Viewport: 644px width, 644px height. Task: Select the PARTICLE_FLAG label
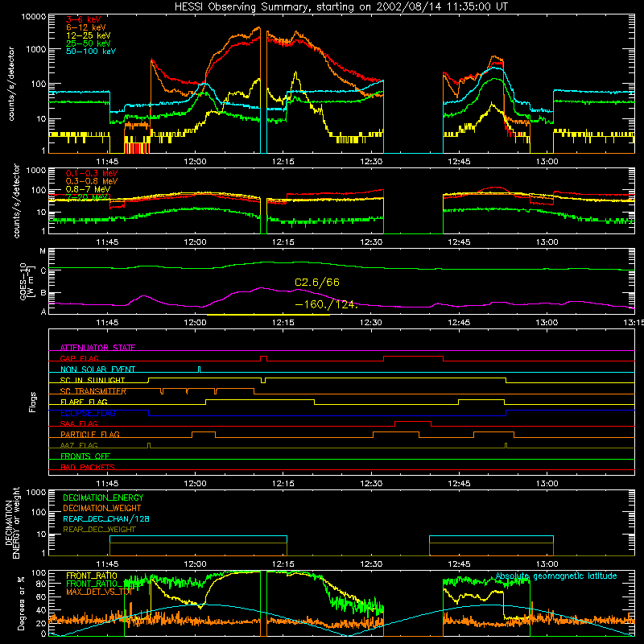point(90,434)
